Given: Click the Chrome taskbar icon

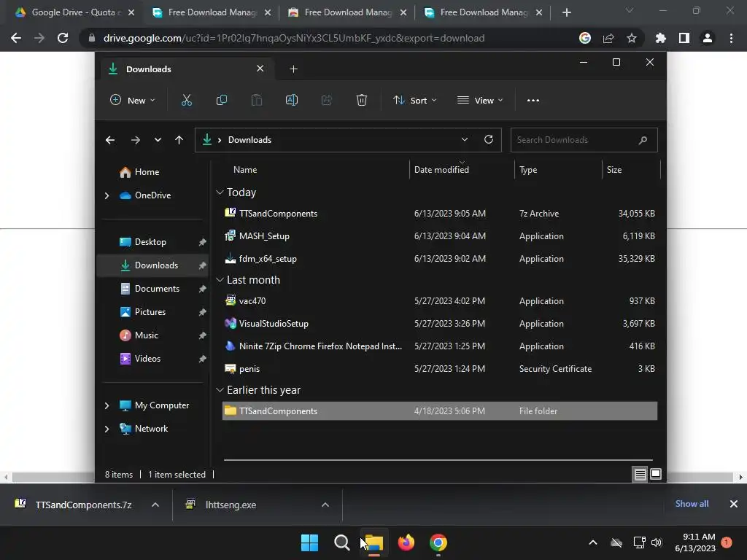Looking at the screenshot, I should point(438,542).
